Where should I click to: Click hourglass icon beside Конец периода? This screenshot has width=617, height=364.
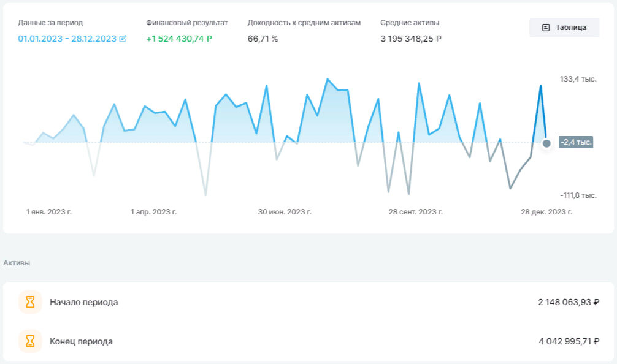pyautogui.click(x=30, y=341)
